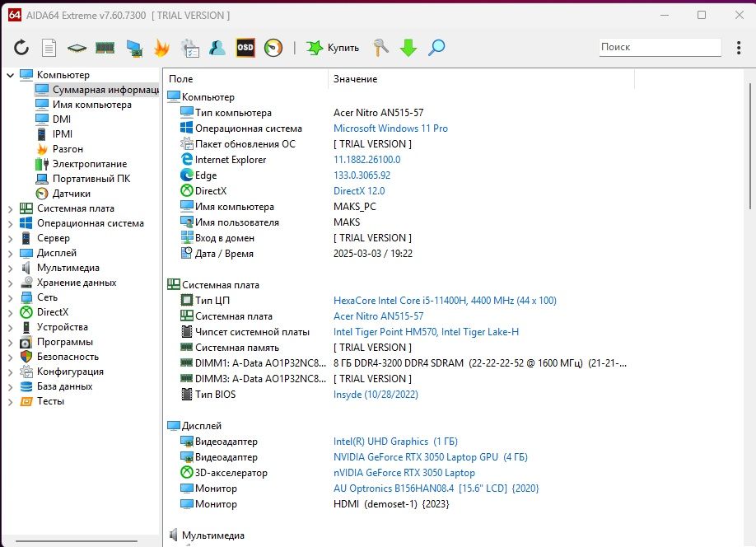Screen dimensions: 756x547
Task: Select the HDMI (demoset-1) monitor value
Action: (x=391, y=504)
